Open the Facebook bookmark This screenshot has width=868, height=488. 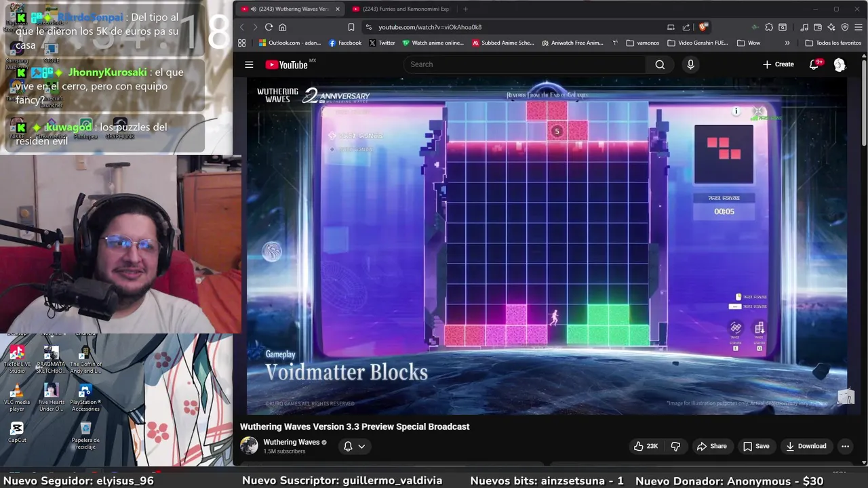344,43
